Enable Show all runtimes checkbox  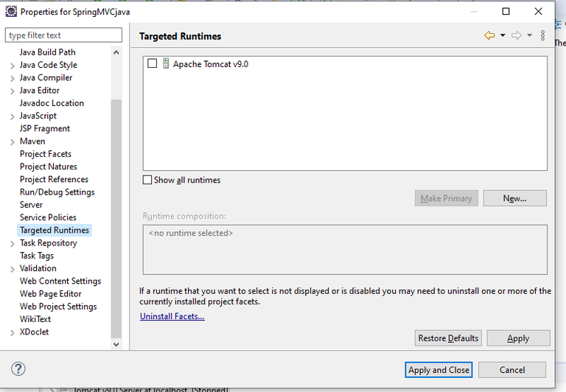pos(148,180)
